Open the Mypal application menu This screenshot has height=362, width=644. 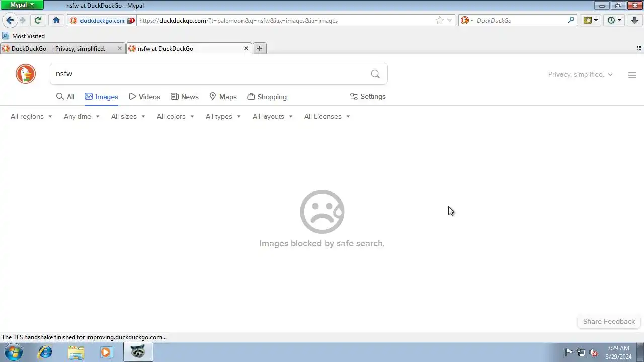click(22, 5)
